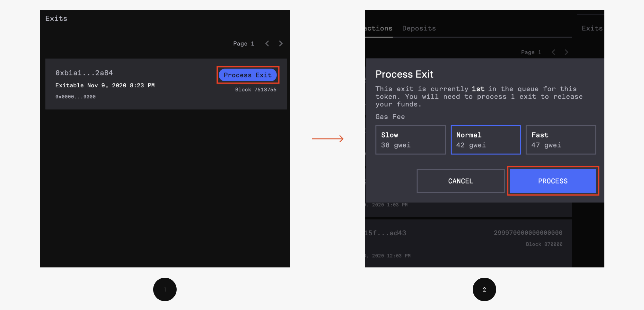Click the 'Process Exit' dialog title
This screenshot has width=644, height=310.
tap(404, 74)
